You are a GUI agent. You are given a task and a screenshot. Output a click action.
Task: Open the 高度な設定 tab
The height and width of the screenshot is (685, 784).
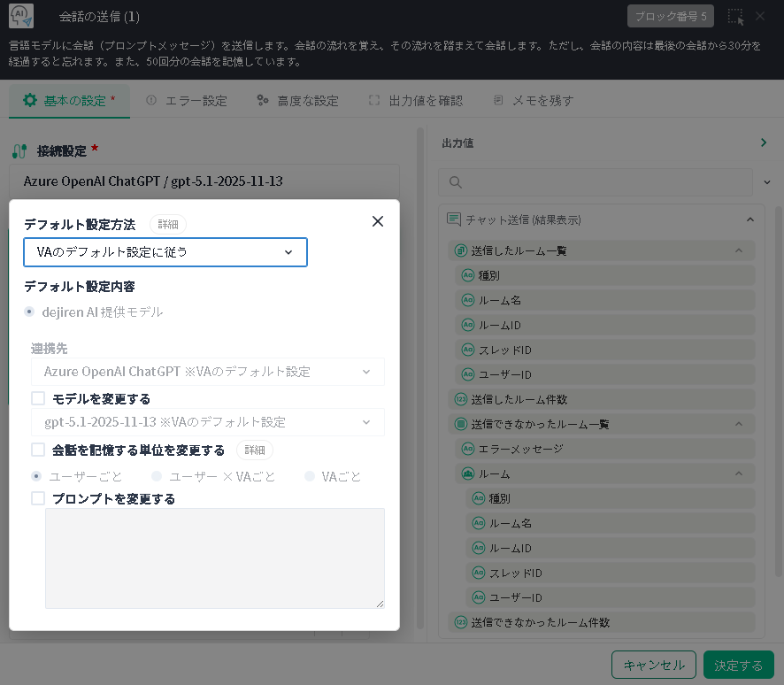[x=298, y=101]
